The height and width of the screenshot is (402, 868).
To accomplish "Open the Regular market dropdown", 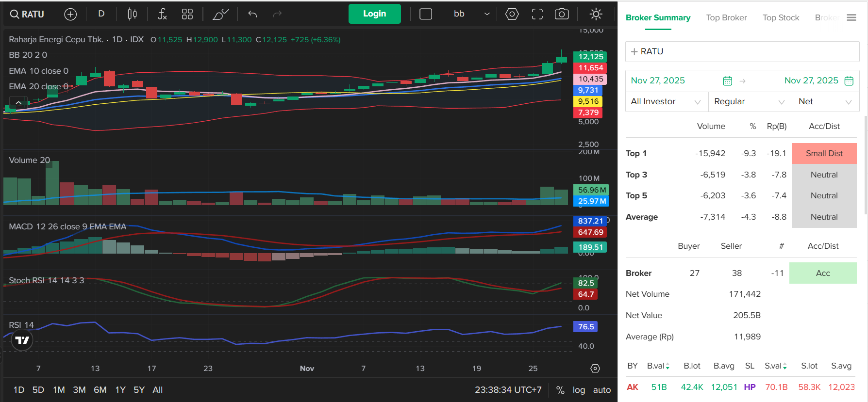I will [751, 102].
